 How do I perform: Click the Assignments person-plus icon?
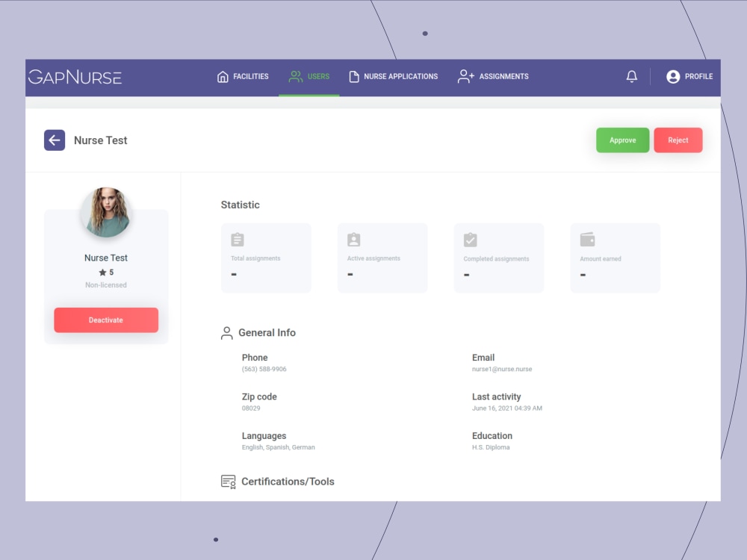tap(464, 75)
